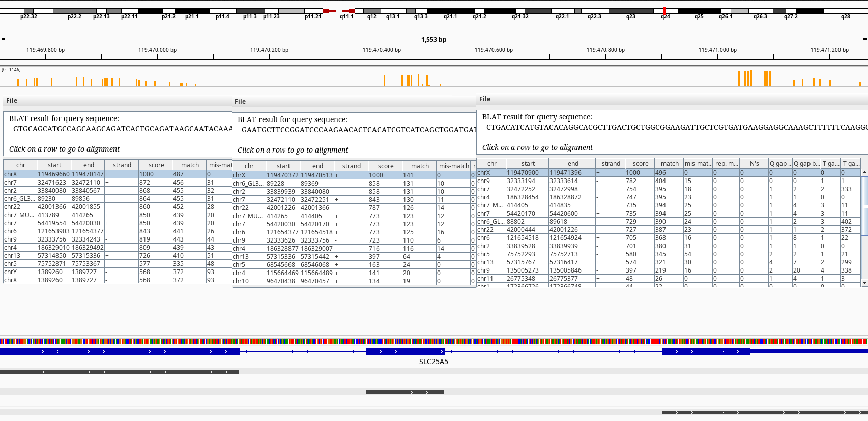Click red location marker at q24 on ideogram
The image size is (868, 421).
pyautogui.click(x=664, y=11)
